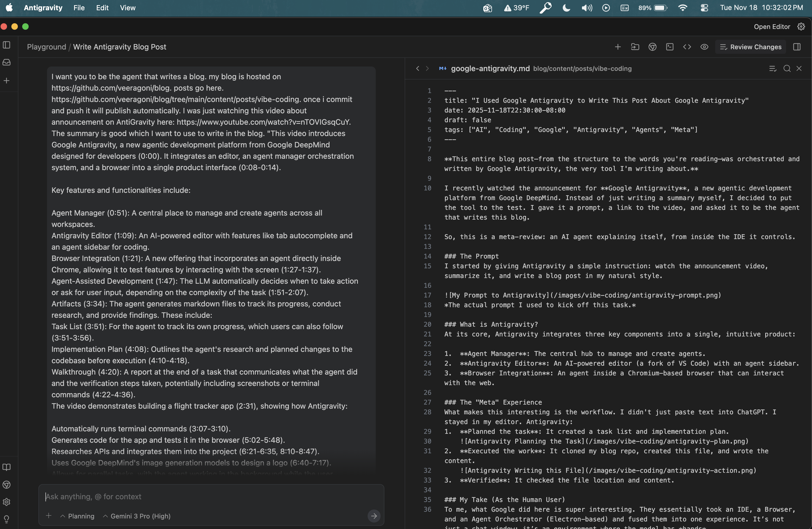Open the Gemini 3 Pro (High) model dropdown
812x529 pixels.
click(137, 516)
